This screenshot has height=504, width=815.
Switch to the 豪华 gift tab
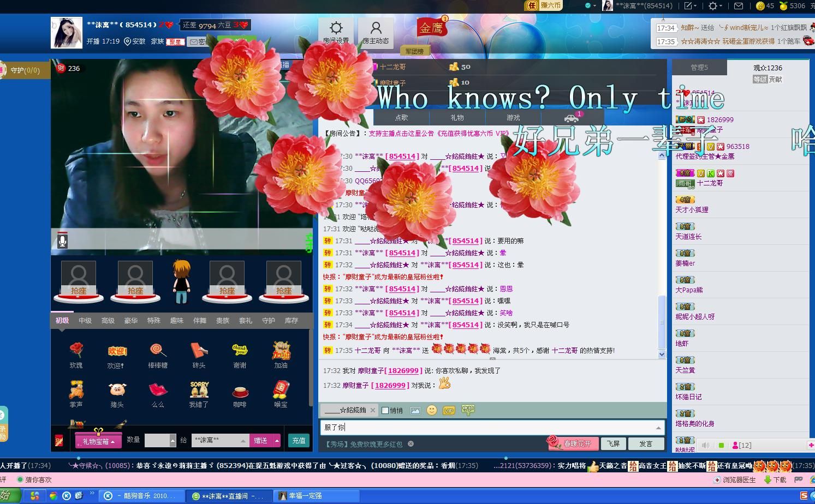131,321
